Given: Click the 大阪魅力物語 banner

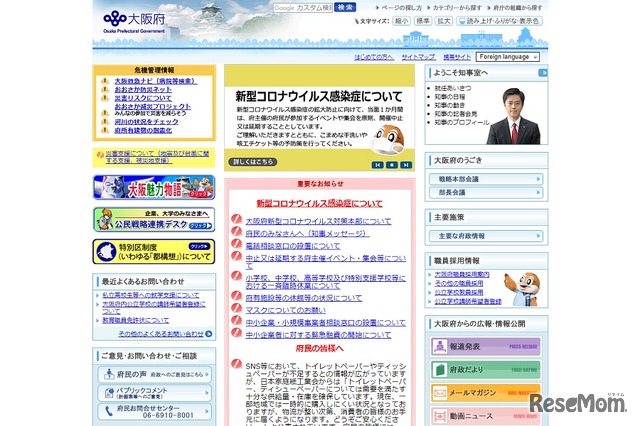Looking at the screenshot, I should point(154,187).
